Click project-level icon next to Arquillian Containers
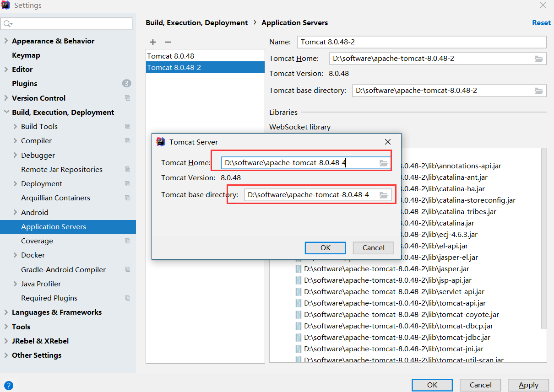This screenshot has height=392, width=554. [x=127, y=198]
